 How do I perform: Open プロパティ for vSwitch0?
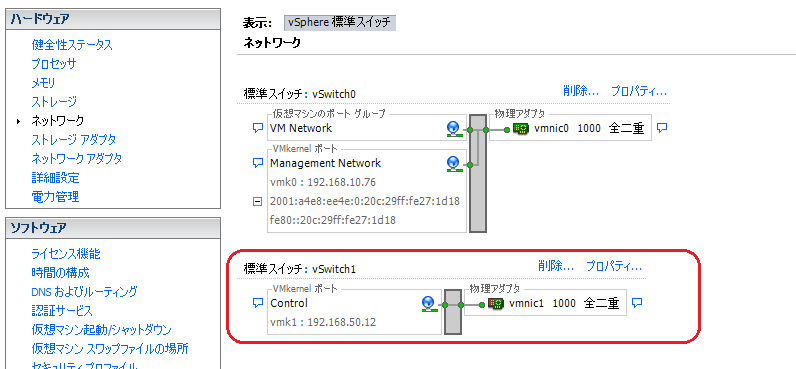point(638,91)
